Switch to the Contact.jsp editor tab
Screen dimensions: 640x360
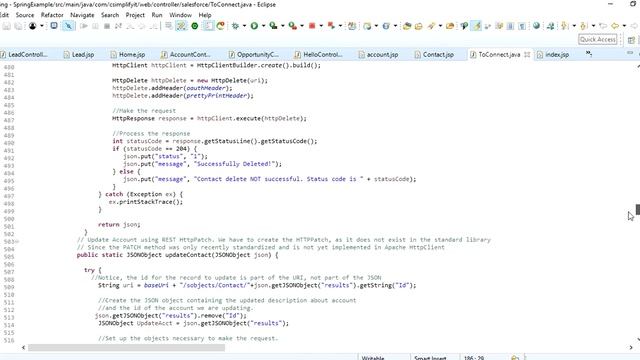[434, 54]
